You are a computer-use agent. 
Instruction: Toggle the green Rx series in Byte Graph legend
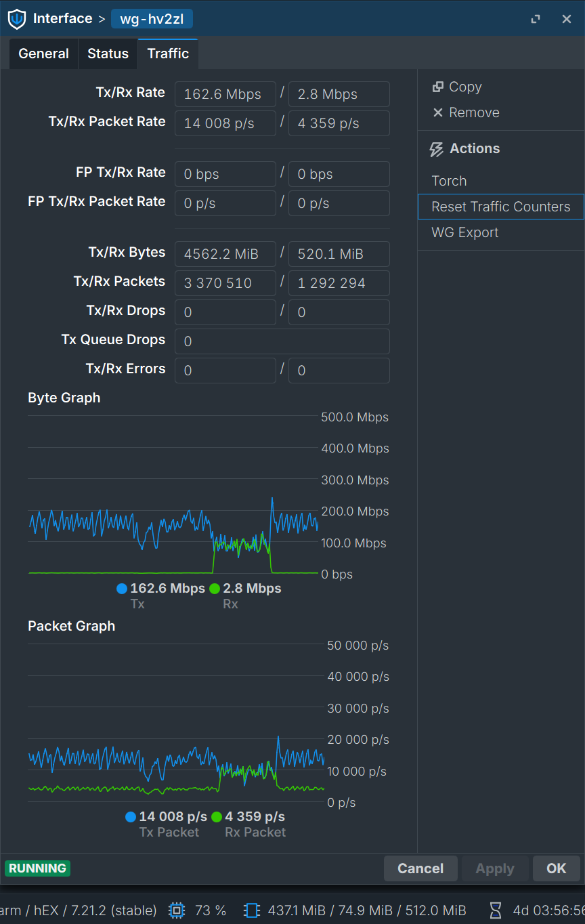tap(215, 589)
